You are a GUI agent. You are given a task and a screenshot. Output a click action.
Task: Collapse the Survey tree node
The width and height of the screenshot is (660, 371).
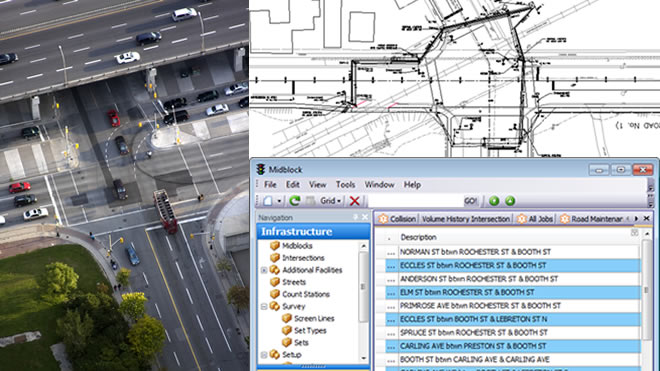[264, 307]
